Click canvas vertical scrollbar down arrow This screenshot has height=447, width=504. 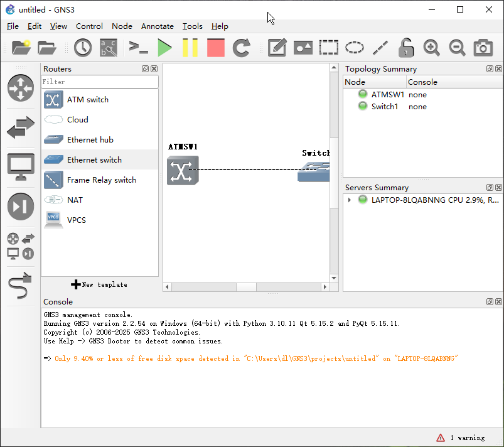(334, 278)
